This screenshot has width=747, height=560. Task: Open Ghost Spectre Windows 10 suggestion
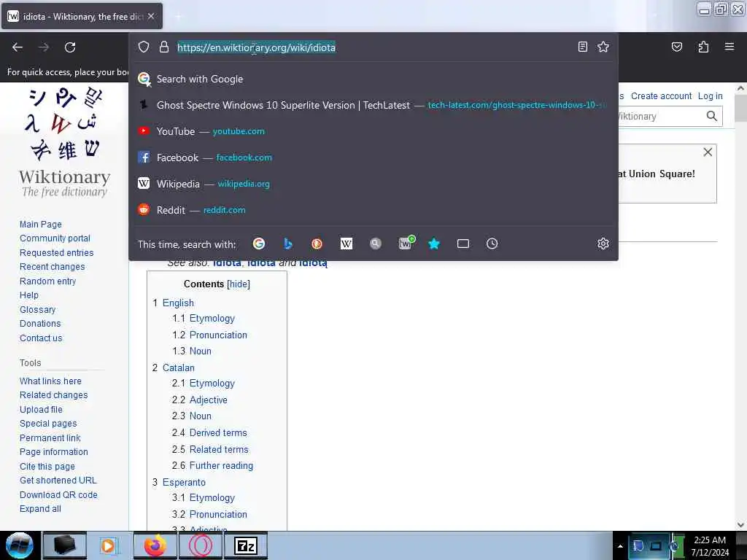click(373, 105)
